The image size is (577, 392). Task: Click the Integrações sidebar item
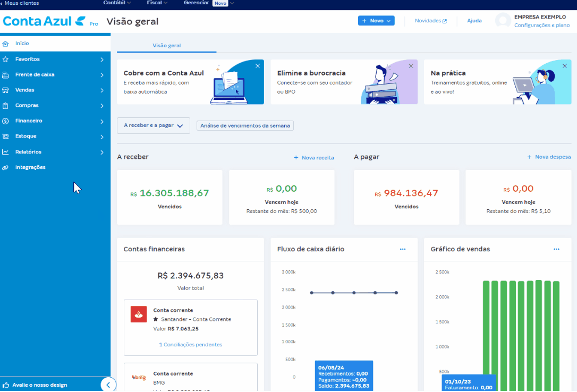click(55, 167)
